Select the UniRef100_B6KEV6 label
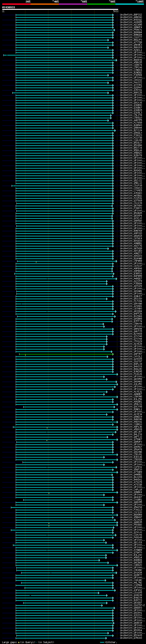146x644 pixels. (x=131, y=60)
